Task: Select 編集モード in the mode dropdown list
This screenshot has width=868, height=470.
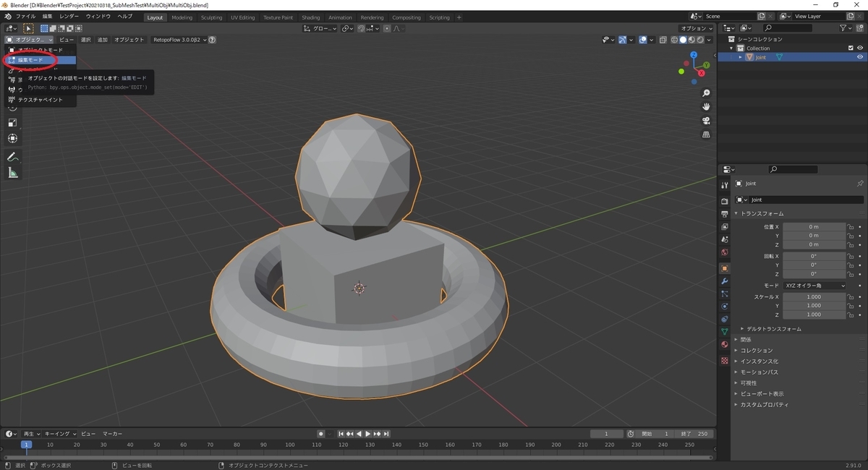Action: coord(40,60)
